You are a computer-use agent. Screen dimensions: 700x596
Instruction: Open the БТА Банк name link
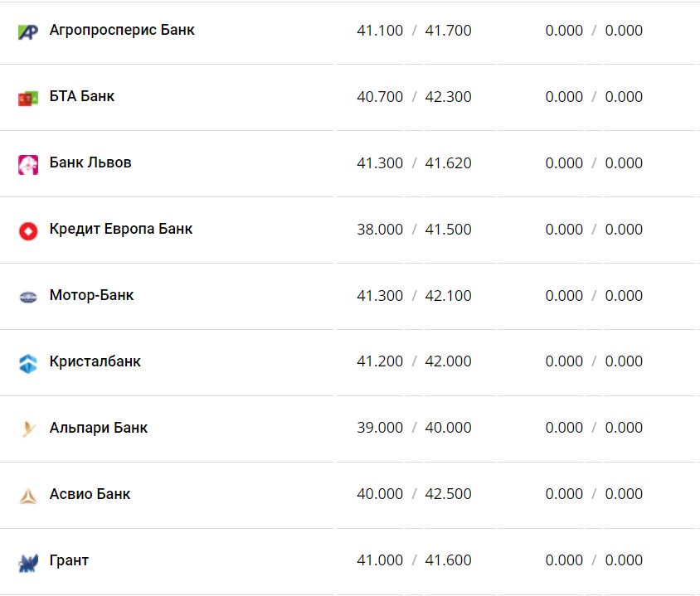coord(82,96)
